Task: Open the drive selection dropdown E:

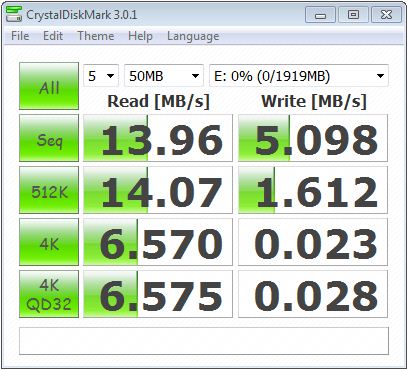Action: 299,76
